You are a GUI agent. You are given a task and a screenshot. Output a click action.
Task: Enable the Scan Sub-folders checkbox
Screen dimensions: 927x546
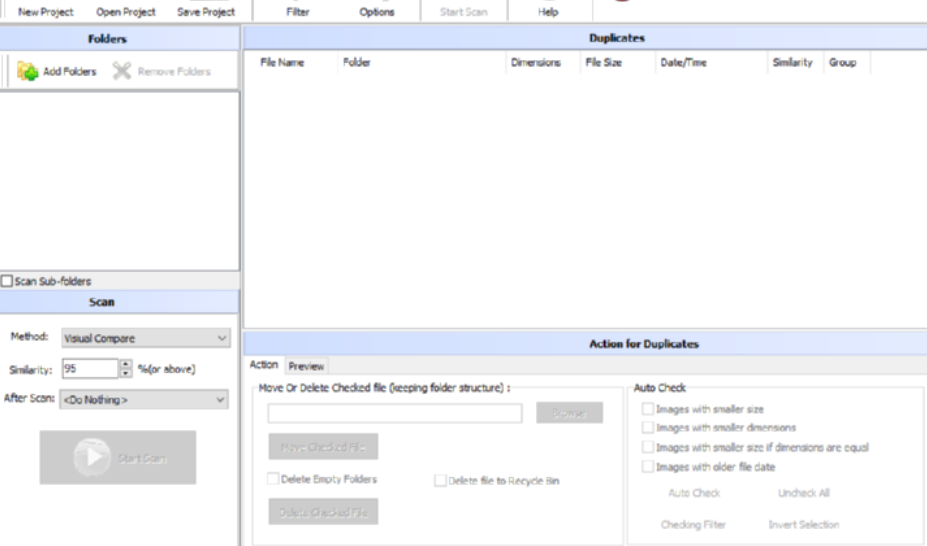pyautogui.click(x=8, y=282)
